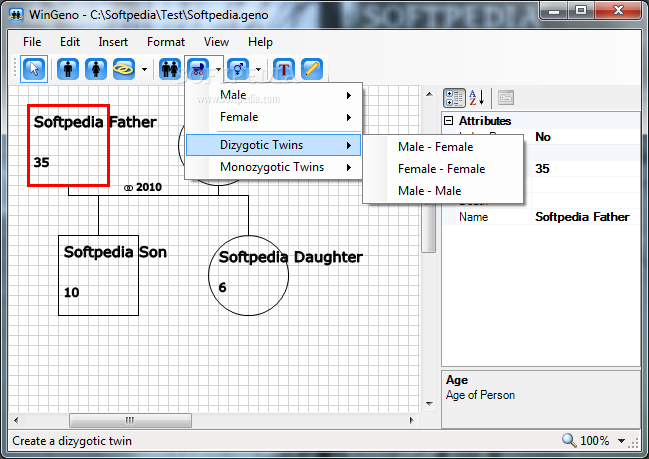This screenshot has height=459, width=649.
Task: Open the dropdown arrow beside the stroller tool
Action: pyautogui.click(x=218, y=69)
